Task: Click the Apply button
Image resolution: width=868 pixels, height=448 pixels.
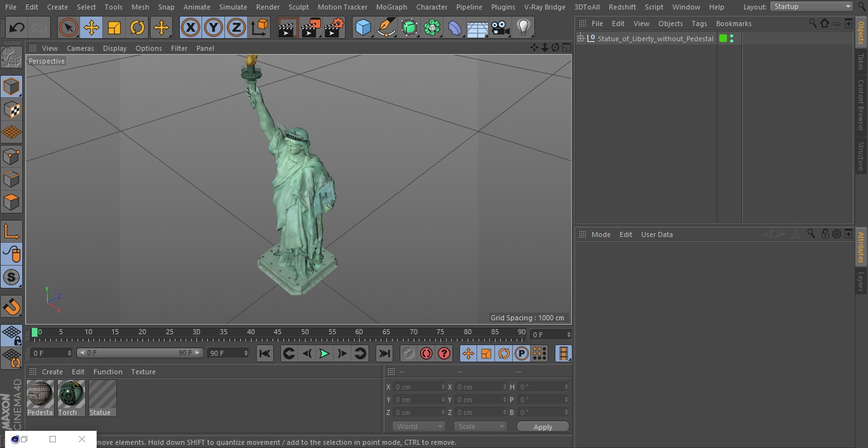Action: [x=543, y=427]
